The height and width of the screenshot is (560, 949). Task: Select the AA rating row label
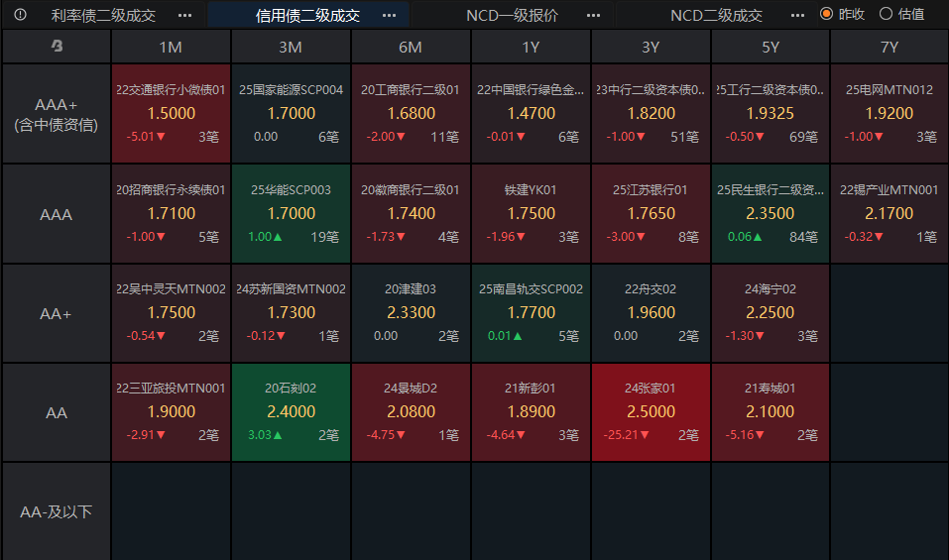point(57,412)
